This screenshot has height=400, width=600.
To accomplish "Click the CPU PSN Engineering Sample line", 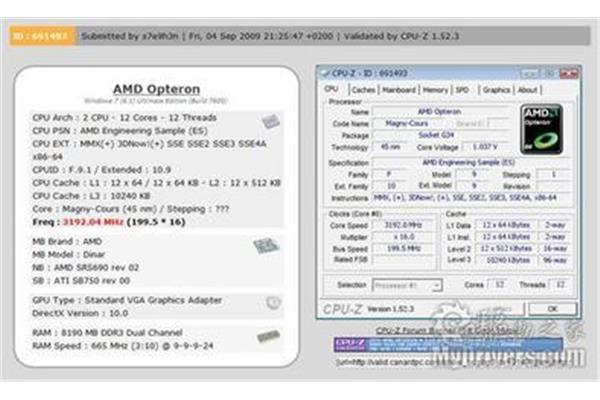I will pos(120,131).
